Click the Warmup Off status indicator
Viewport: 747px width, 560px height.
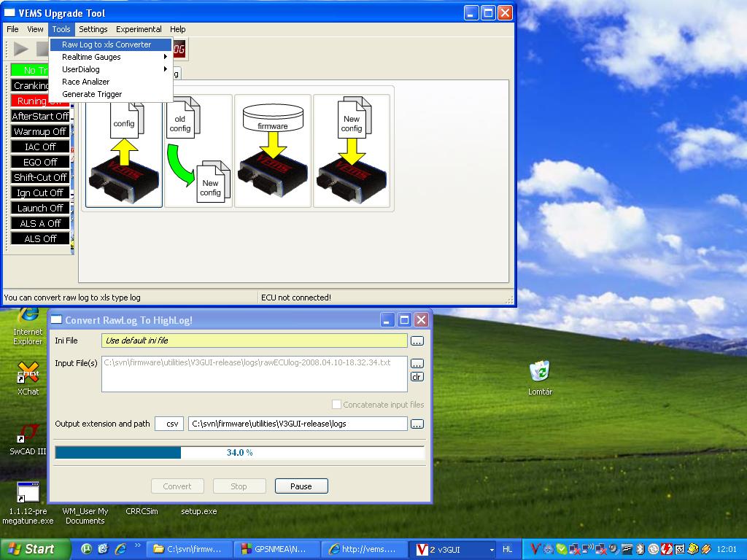pyautogui.click(x=41, y=131)
